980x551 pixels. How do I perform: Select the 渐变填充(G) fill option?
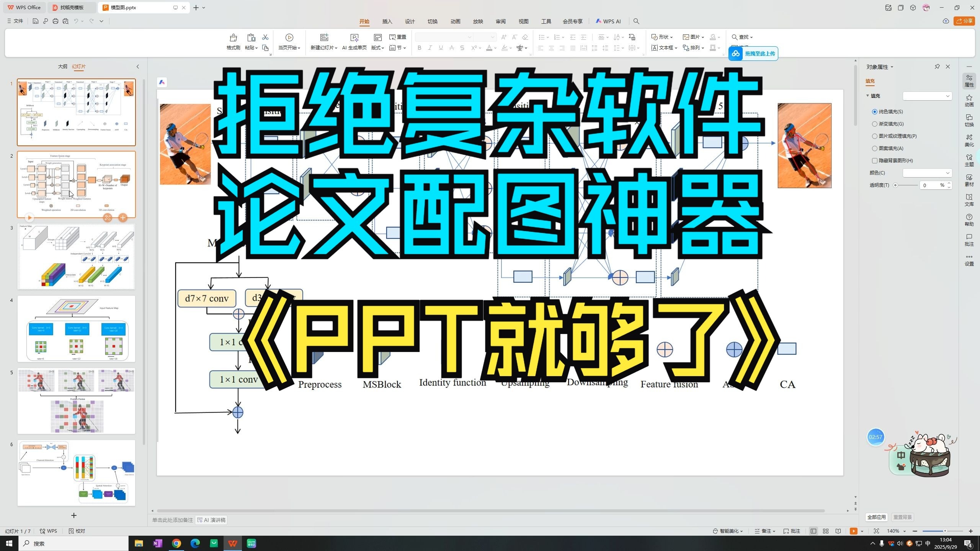pyautogui.click(x=875, y=124)
